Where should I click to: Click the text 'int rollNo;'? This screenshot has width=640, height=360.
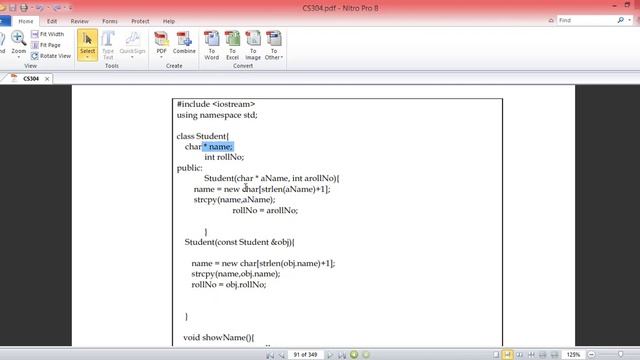pos(224,157)
